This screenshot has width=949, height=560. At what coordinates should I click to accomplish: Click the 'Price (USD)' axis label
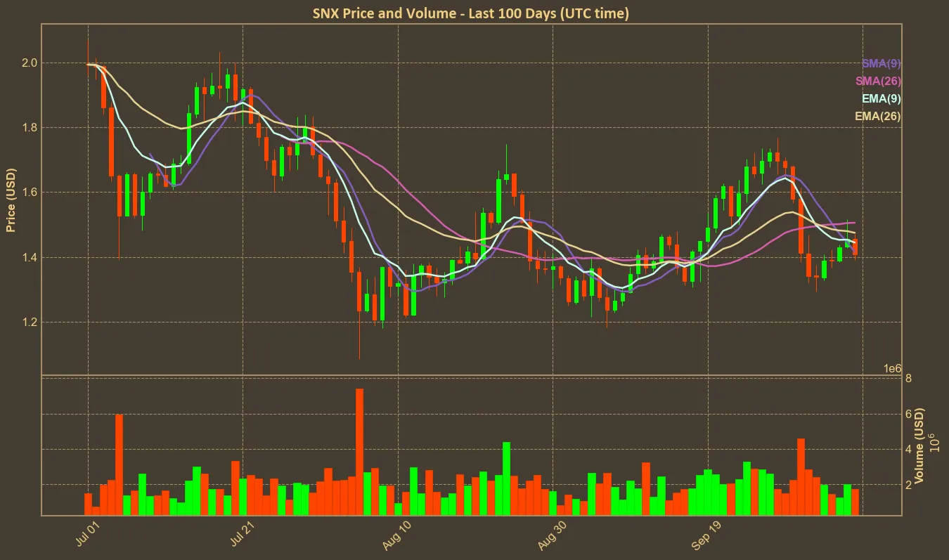(x=11, y=200)
